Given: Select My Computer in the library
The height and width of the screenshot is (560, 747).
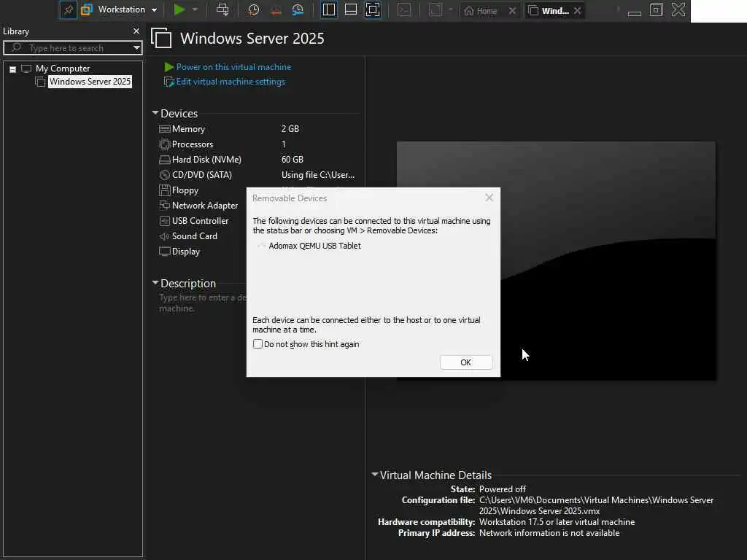Looking at the screenshot, I should point(63,69).
